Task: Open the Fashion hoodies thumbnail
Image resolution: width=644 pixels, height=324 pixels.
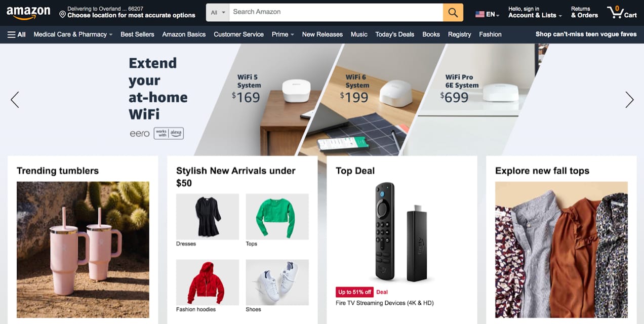Action: point(208,282)
